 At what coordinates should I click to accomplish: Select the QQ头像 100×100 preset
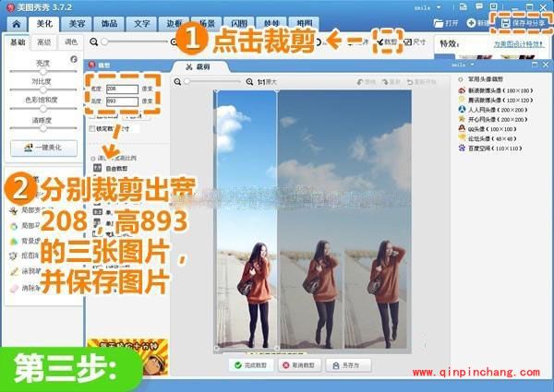(x=488, y=129)
